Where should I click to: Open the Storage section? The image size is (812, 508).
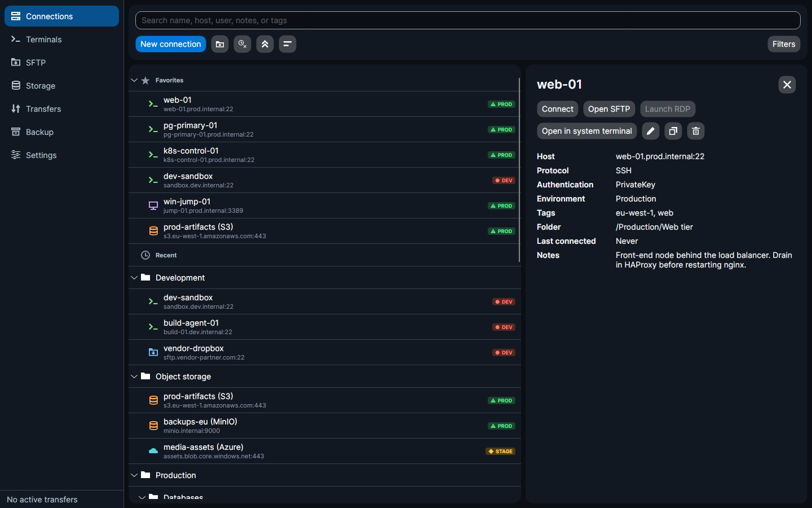click(61, 86)
